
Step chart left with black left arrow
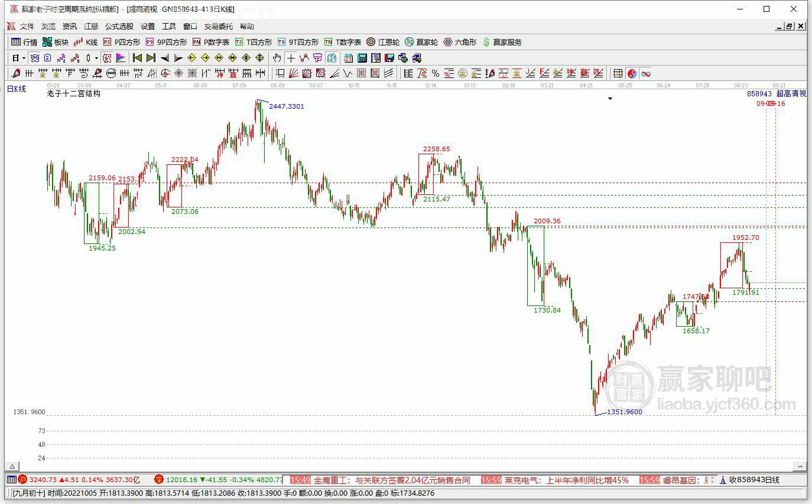(x=164, y=58)
